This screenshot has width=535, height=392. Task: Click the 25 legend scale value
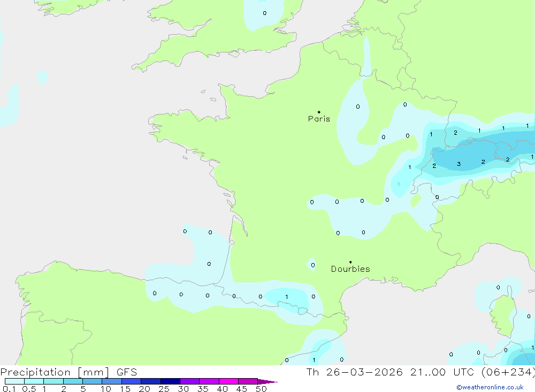[164, 389]
